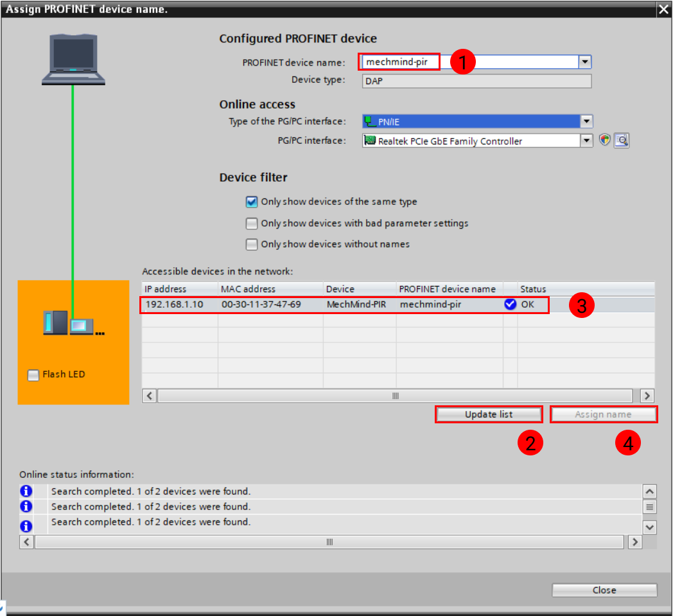
Task: Click the Realtek adapter icon in the interface box
Action: 369,140
